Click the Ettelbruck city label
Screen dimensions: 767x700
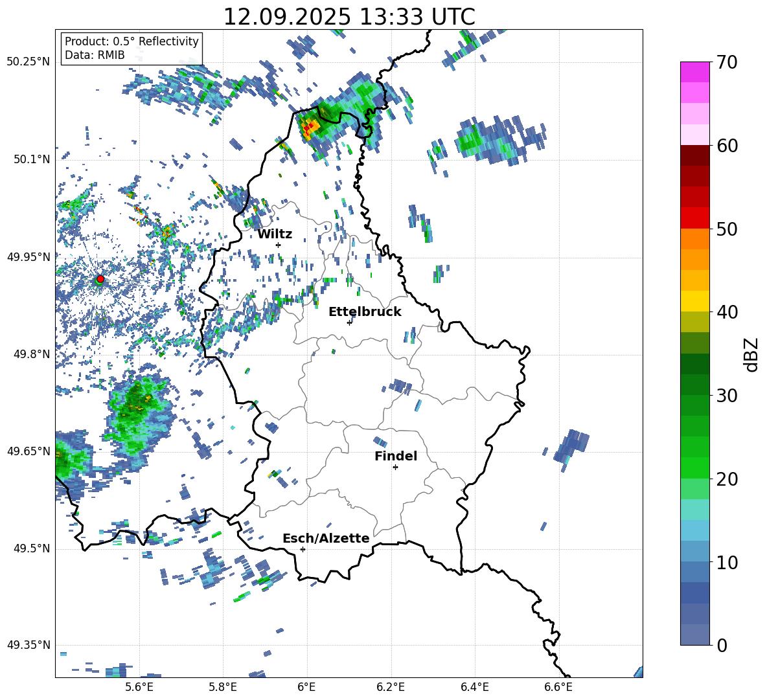coord(365,312)
